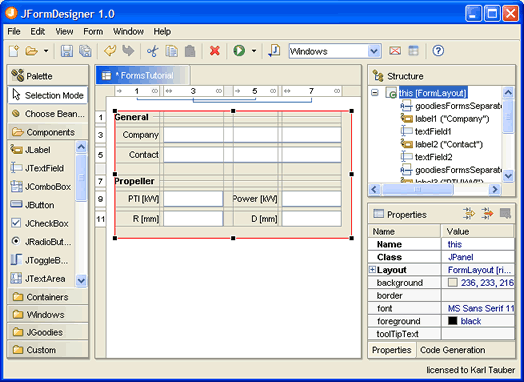Select textField2 in the Structure tree
Viewport: 524px width, 382px height.
coord(426,157)
